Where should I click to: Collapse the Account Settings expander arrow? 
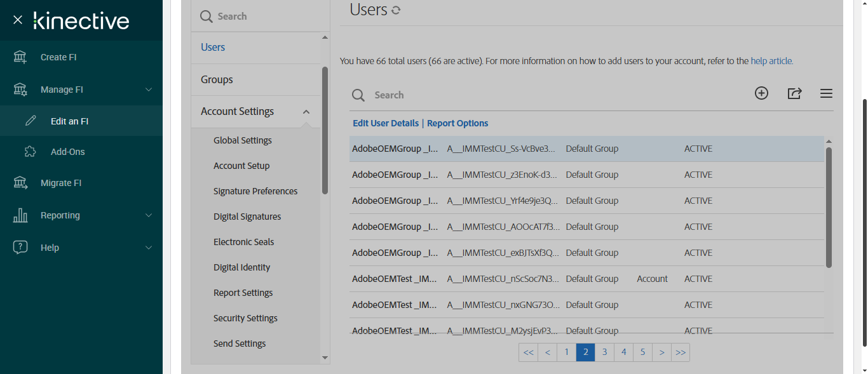click(306, 112)
